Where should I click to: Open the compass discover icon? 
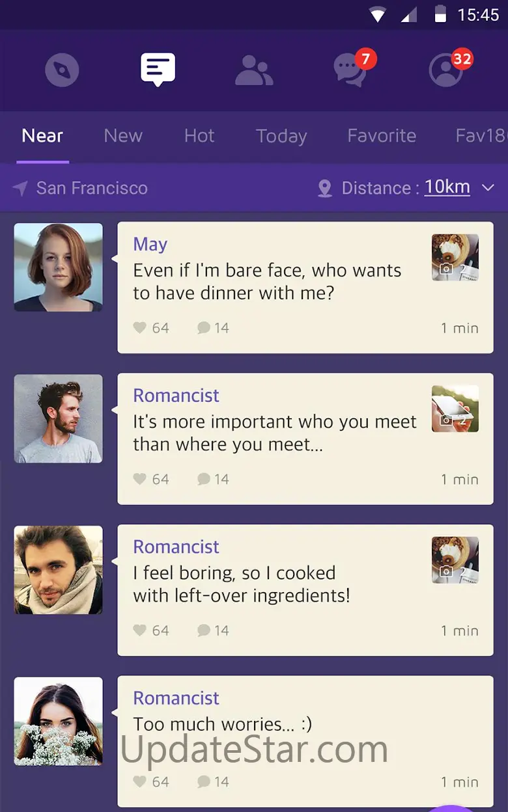click(62, 70)
